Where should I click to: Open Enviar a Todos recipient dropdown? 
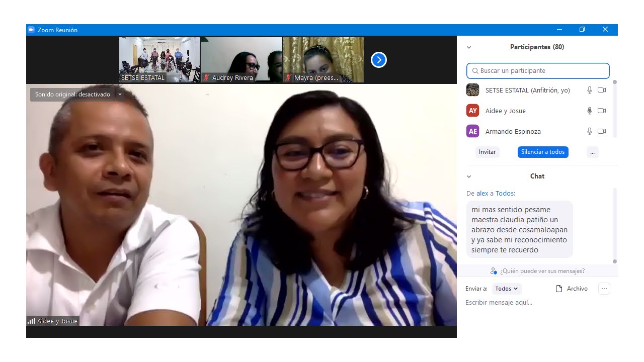click(x=507, y=289)
